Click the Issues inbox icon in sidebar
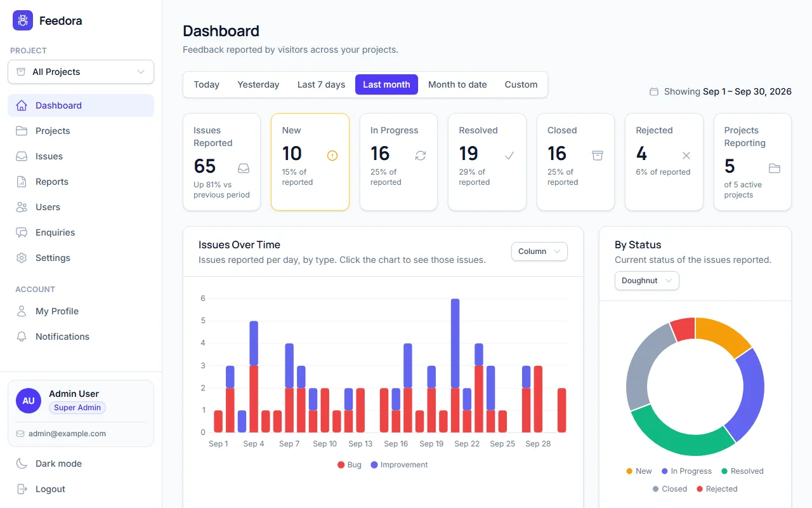Viewport: 812px width, 508px height. pos(22,156)
